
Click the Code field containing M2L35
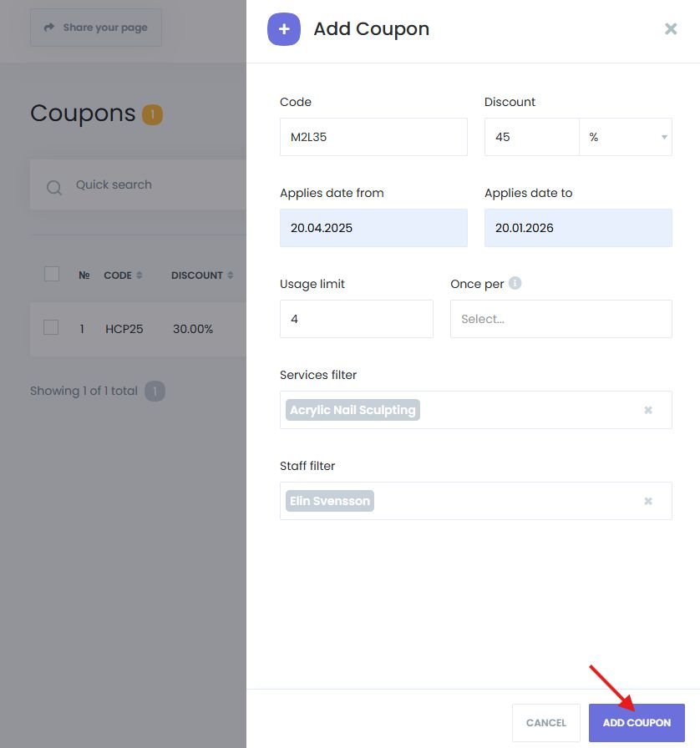[x=373, y=136]
